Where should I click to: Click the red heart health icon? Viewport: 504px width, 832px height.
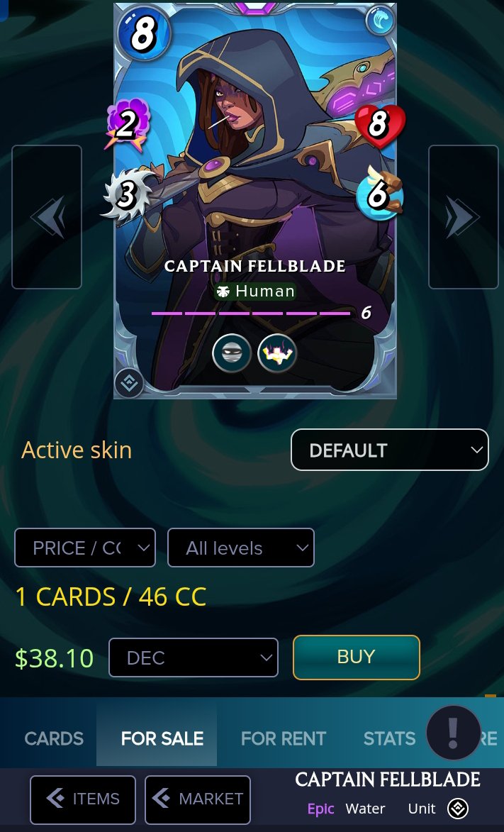(380, 126)
